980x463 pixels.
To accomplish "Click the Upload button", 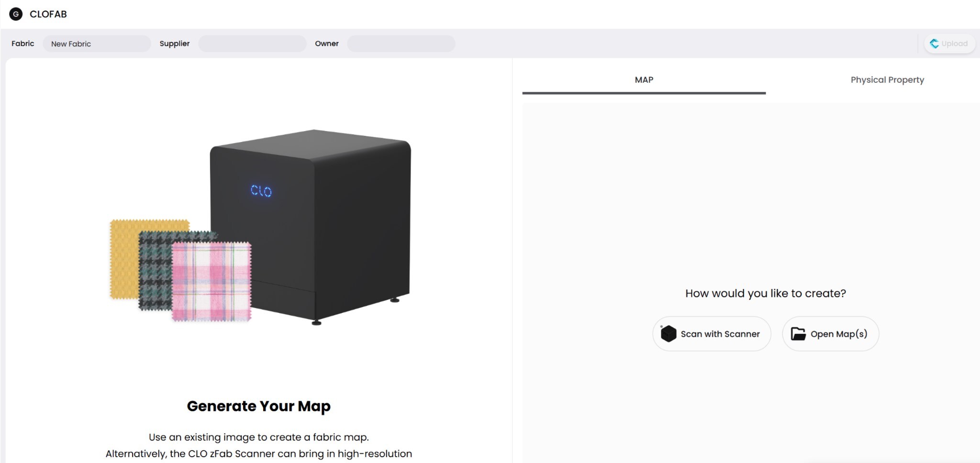I will [949, 44].
